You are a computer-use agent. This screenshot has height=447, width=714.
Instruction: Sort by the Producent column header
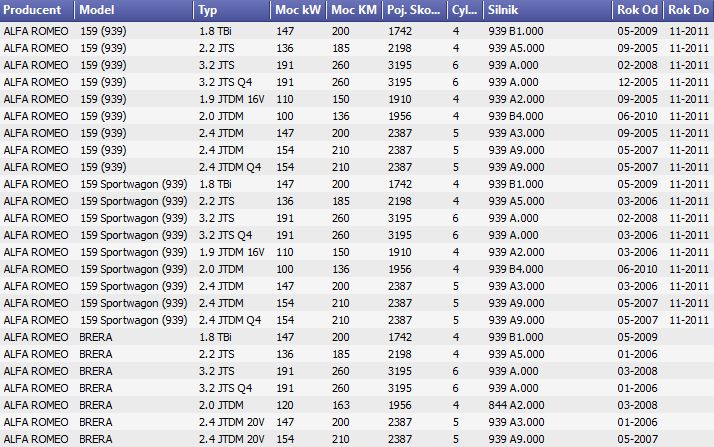[37, 10]
